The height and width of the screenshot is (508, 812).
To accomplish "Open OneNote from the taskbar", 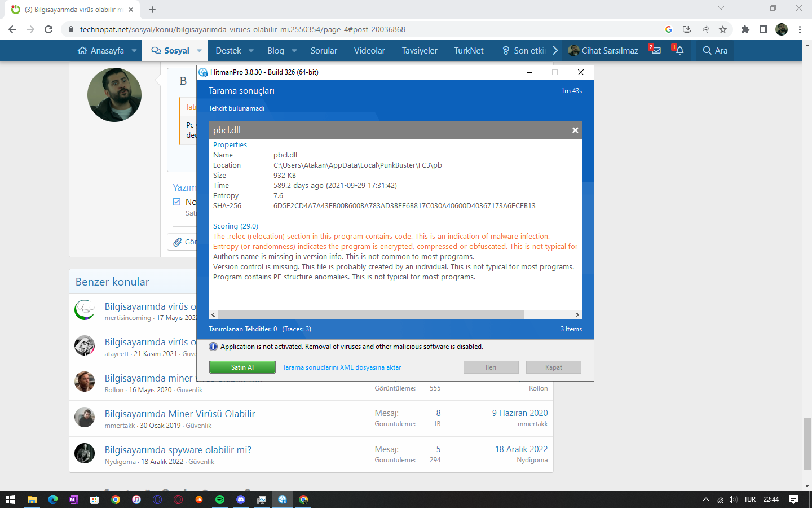I will [x=74, y=500].
